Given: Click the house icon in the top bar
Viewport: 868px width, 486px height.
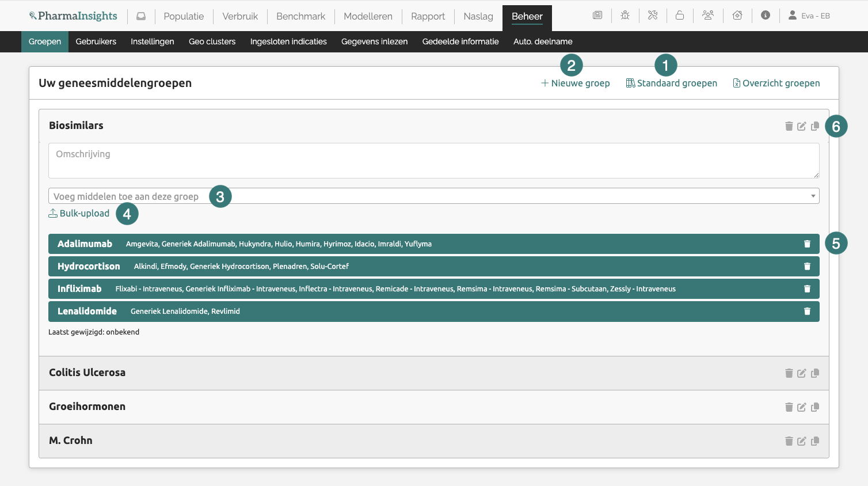Looking at the screenshot, I should pos(737,16).
